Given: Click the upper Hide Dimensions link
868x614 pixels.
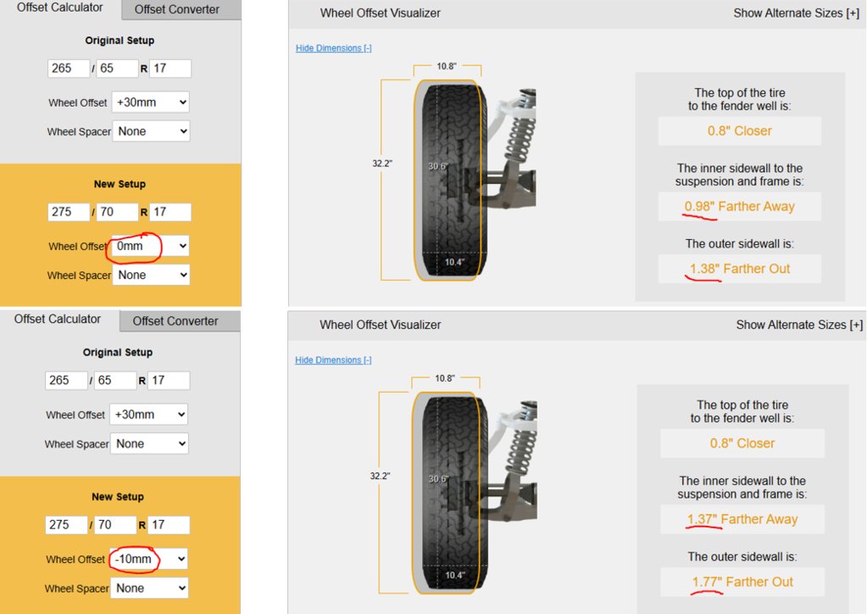Looking at the screenshot, I should click(333, 48).
